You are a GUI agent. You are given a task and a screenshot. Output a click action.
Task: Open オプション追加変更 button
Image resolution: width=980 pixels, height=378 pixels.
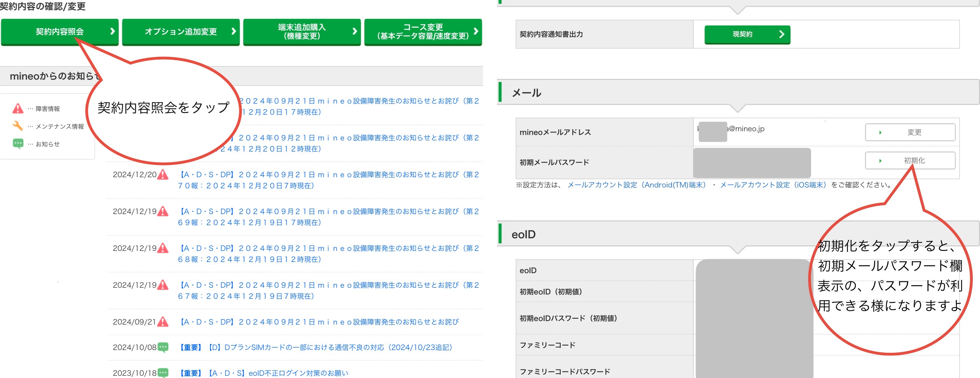[181, 32]
